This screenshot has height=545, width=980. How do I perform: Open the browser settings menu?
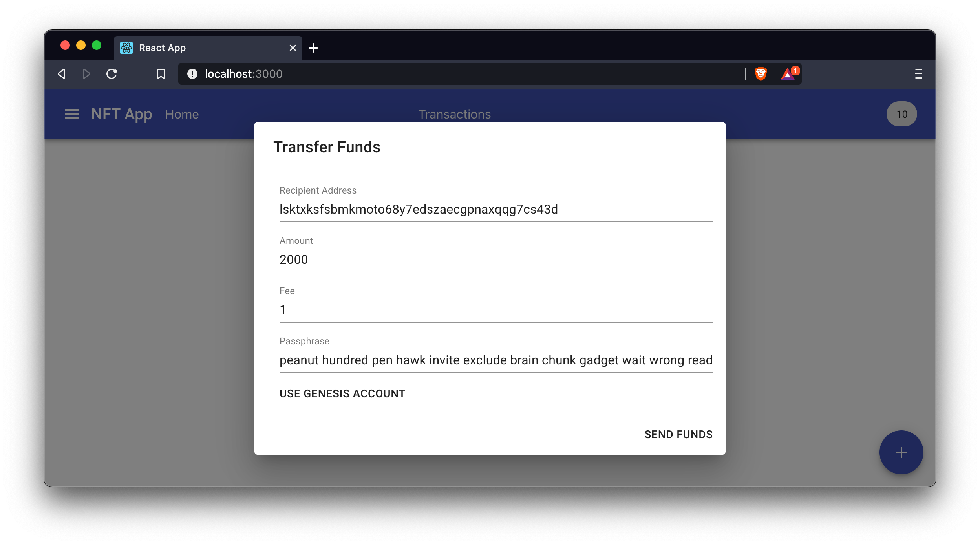tap(919, 74)
